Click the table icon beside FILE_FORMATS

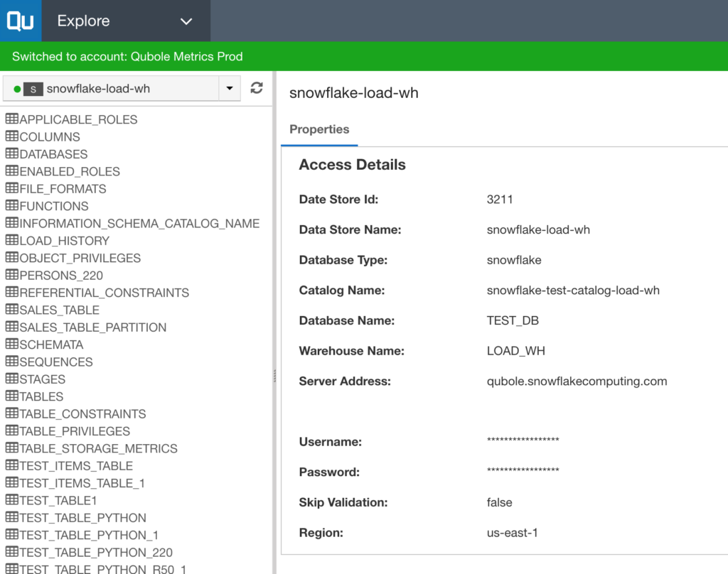point(11,188)
